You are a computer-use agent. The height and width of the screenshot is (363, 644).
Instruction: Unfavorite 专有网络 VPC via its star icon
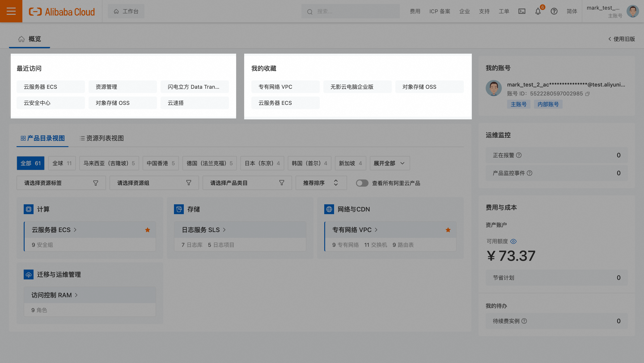(448, 230)
